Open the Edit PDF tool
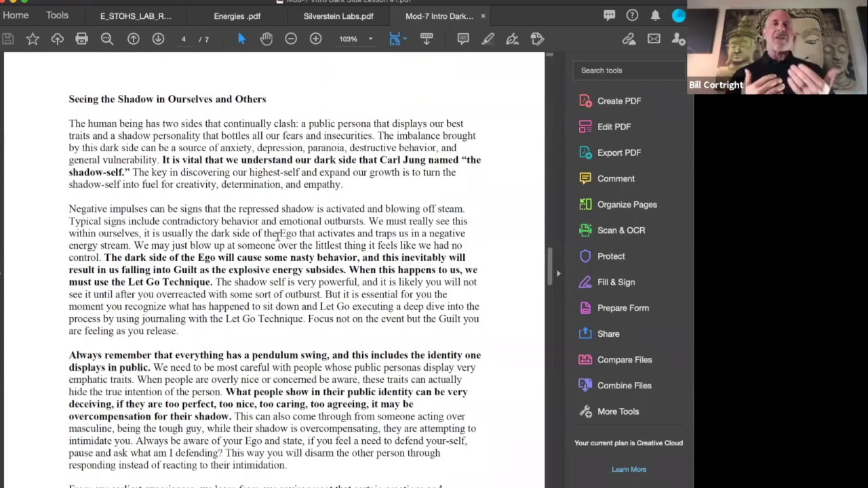The width and height of the screenshot is (868, 488). tap(606, 127)
